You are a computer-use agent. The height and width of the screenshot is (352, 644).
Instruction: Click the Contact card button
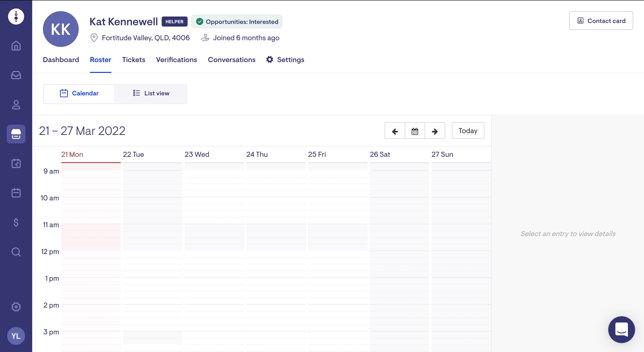[x=601, y=21]
